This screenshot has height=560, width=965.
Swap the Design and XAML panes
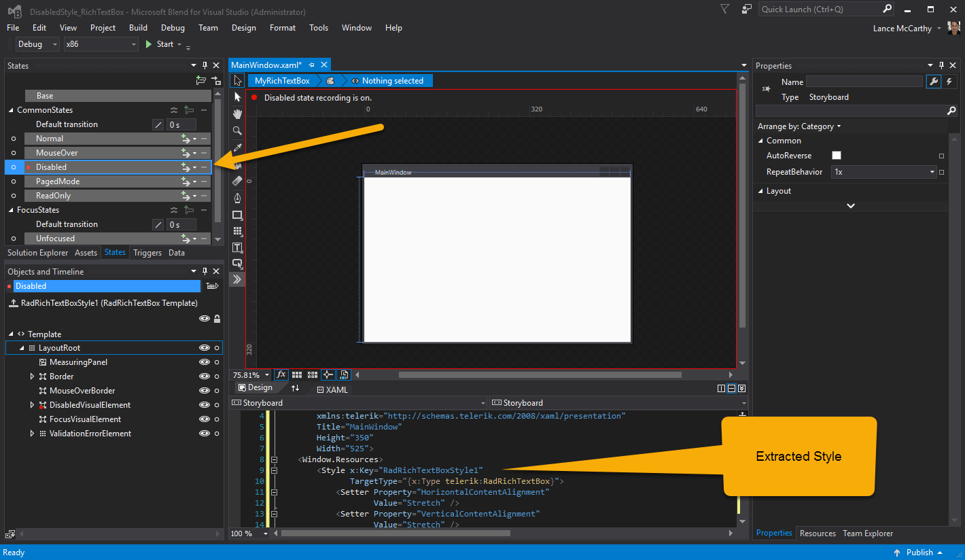295,388
